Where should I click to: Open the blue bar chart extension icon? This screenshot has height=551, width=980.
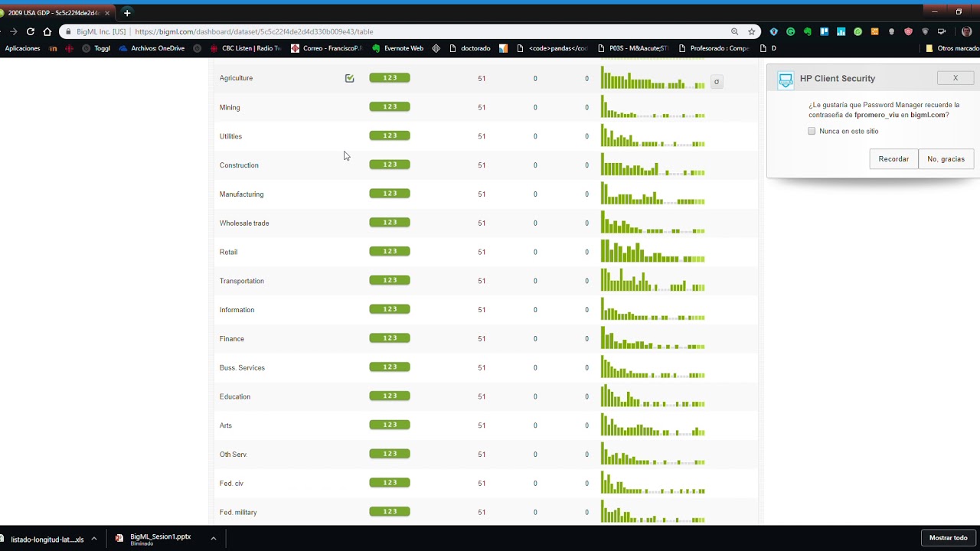841,31
